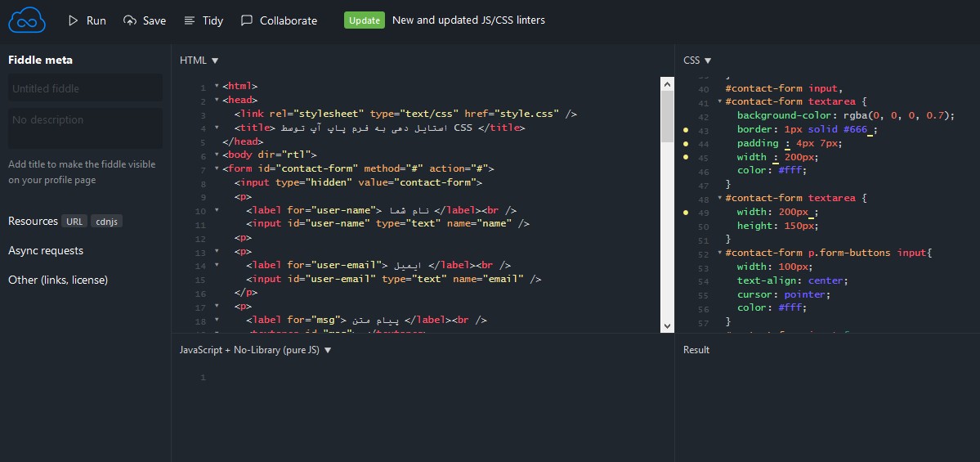Click the hidden input on line 8
980x462 pixels.
click(358, 182)
